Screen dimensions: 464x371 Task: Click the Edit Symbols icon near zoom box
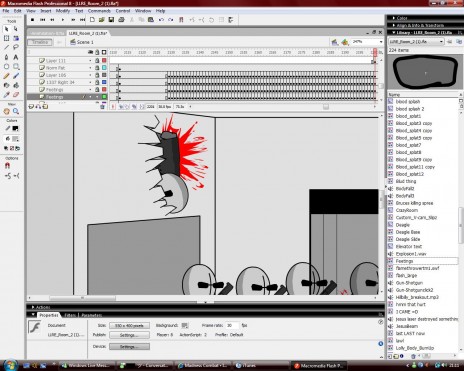click(345, 42)
